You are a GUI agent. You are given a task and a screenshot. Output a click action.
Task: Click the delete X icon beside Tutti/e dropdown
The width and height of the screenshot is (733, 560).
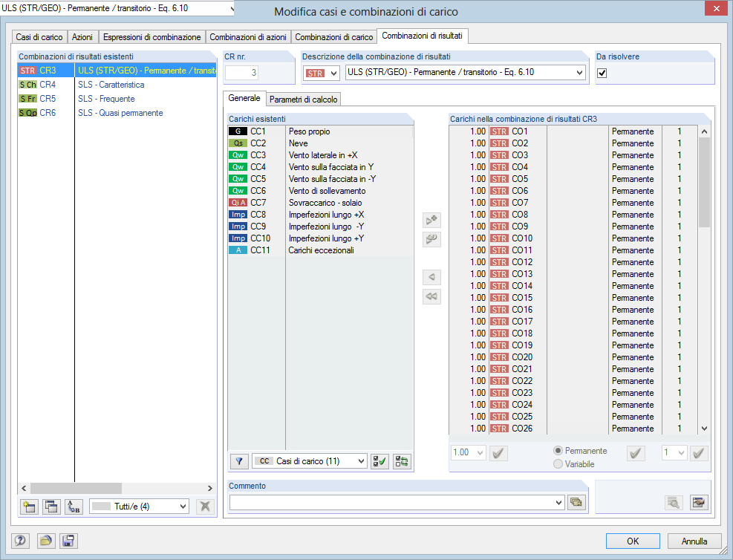[205, 507]
